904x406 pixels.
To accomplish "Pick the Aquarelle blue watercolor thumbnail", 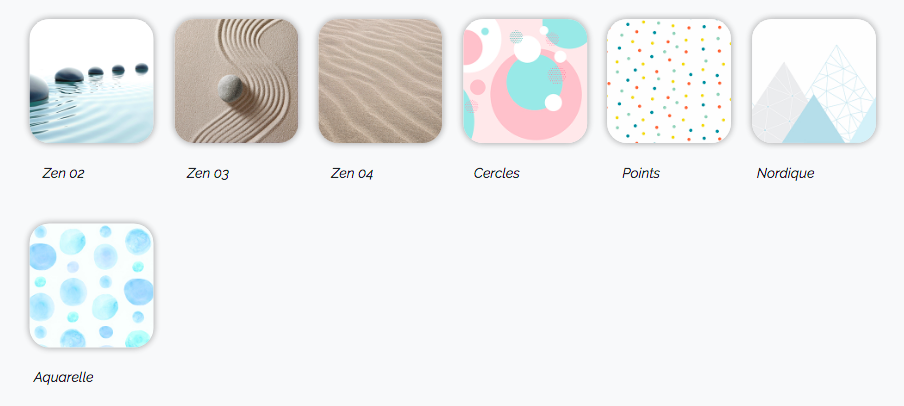I will tap(92, 285).
